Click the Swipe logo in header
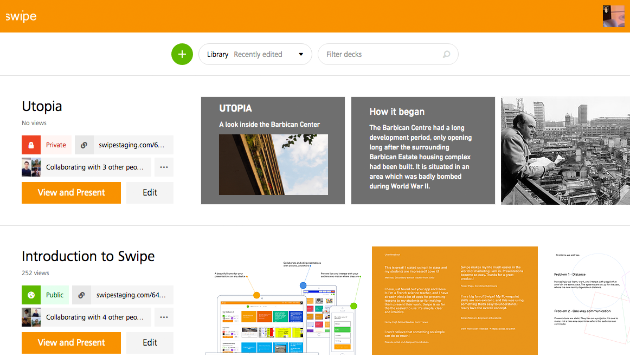The height and width of the screenshot is (364, 630). (x=21, y=16)
